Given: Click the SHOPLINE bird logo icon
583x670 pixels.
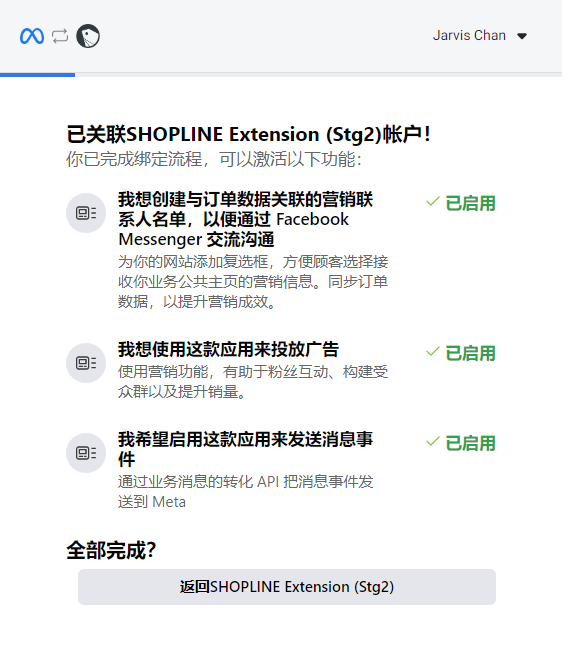Looking at the screenshot, I should [x=88, y=36].
